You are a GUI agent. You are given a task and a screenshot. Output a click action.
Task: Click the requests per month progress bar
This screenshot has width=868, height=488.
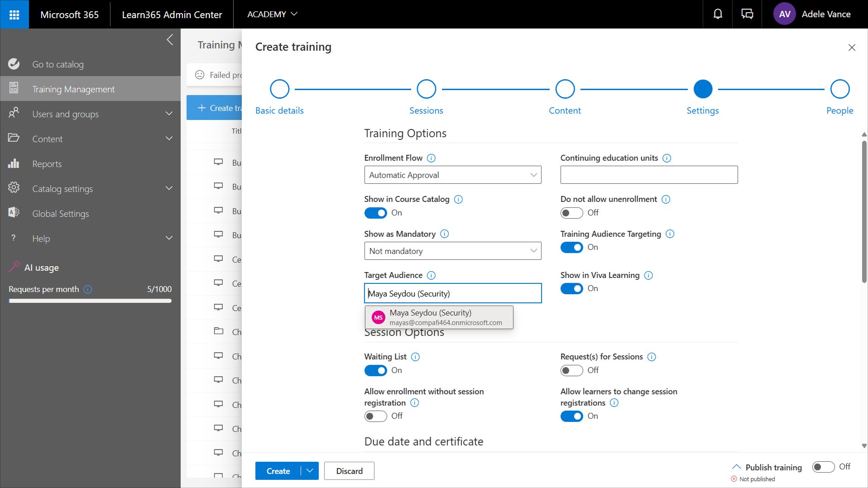[x=90, y=301]
